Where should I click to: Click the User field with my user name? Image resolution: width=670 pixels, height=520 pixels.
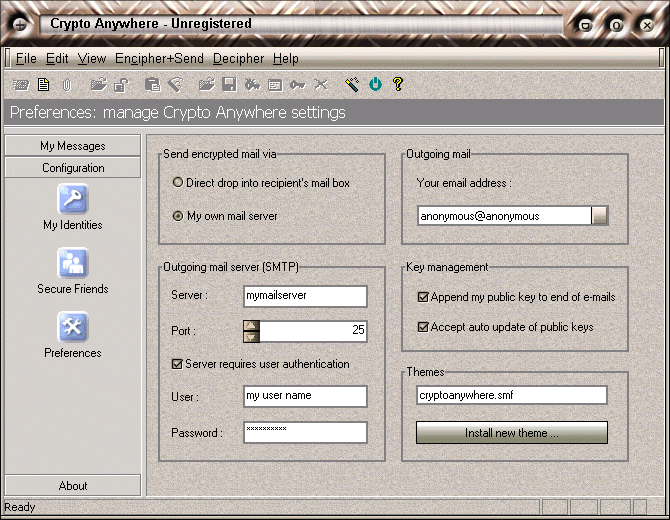click(x=305, y=396)
